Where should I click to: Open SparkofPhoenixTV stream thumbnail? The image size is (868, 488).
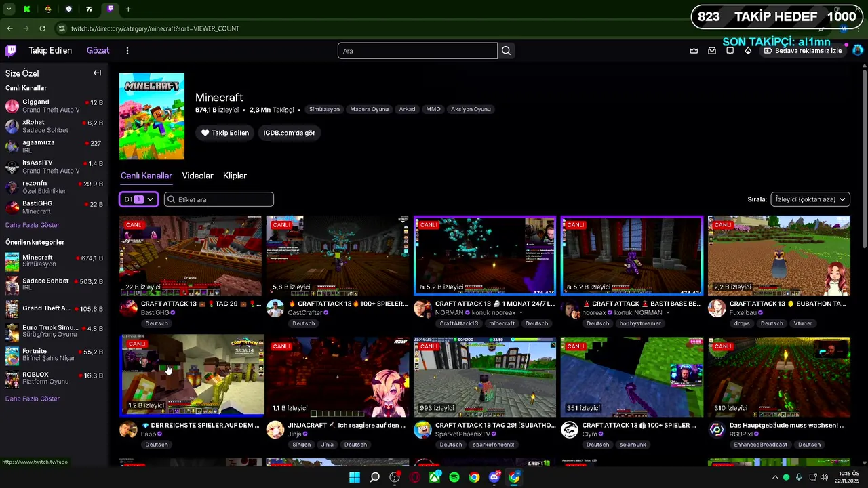coord(485,377)
